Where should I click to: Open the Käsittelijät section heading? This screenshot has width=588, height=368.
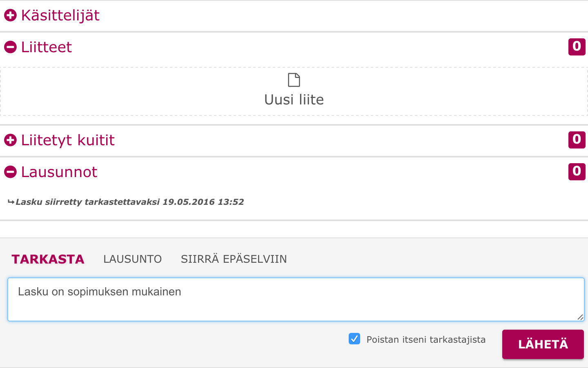pos(60,16)
